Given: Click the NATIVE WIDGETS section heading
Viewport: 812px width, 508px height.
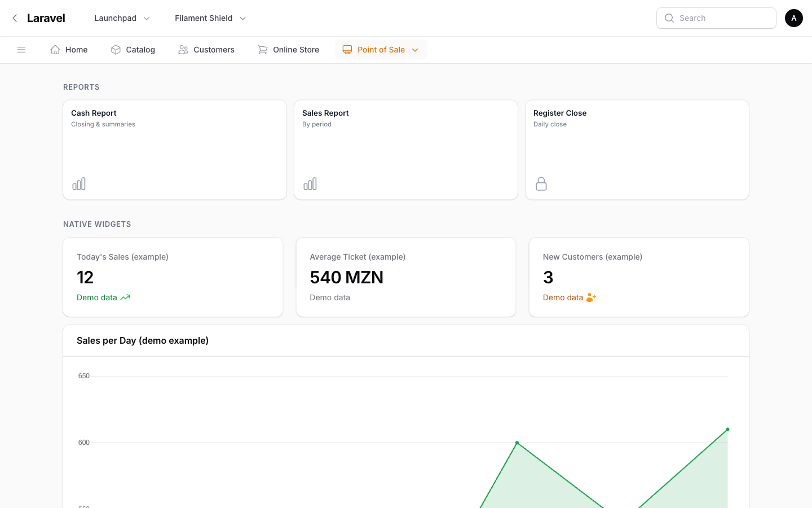Looking at the screenshot, I should pyautogui.click(x=97, y=224).
